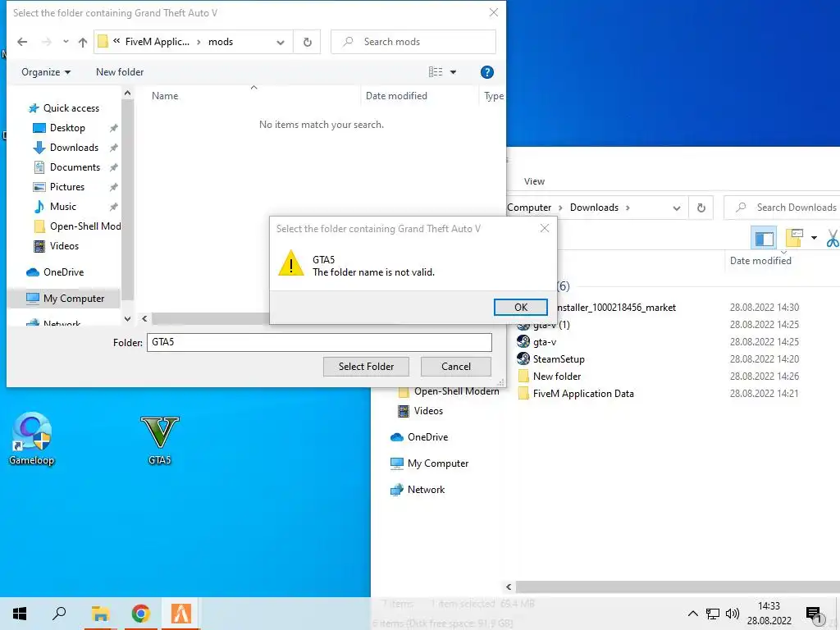Click the Search mods box
The width and height of the screenshot is (840, 630).
click(x=413, y=42)
